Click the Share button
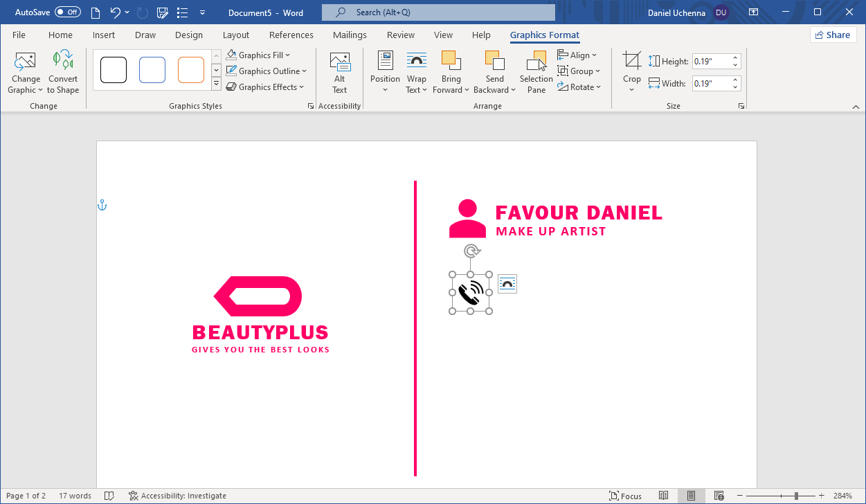The image size is (866, 504). click(x=832, y=35)
